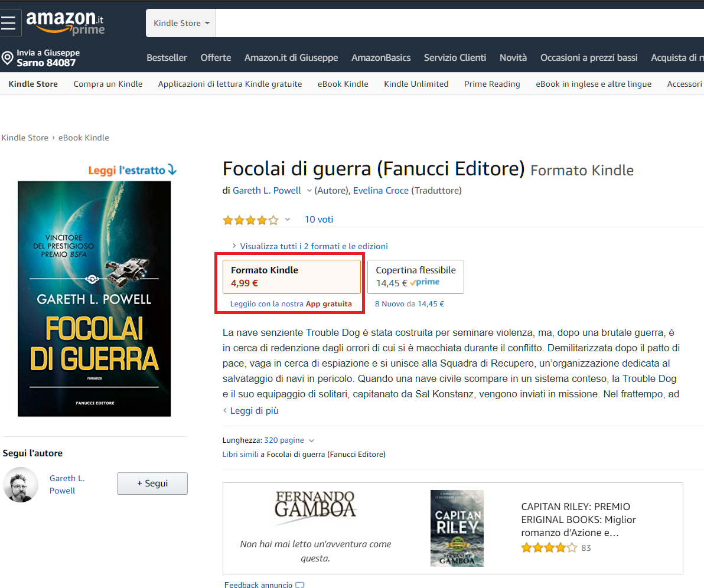This screenshot has width=704, height=588.
Task: Expand the dropdown next to Gareth L. Powell
Action: click(309, 191)
